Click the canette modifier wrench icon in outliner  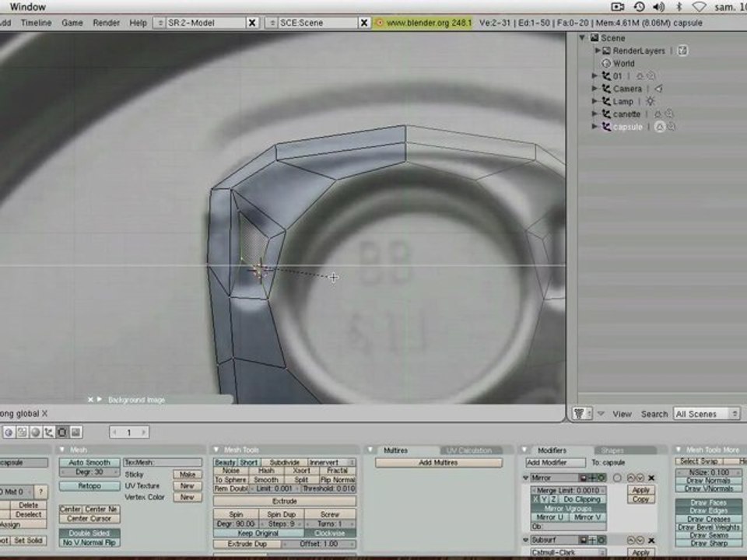point(669,114)
